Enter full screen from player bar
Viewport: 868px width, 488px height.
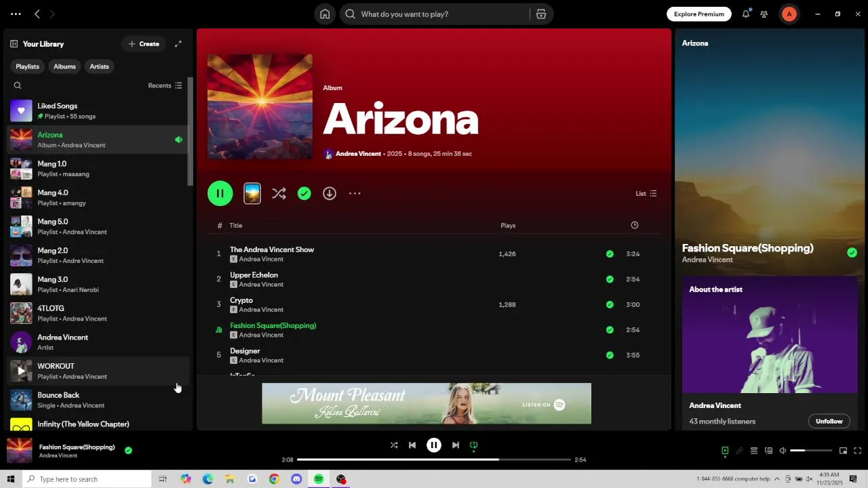coord(857,451)
